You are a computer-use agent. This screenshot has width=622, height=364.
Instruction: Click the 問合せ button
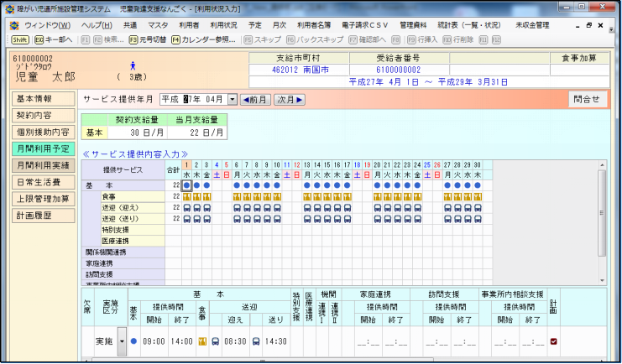tap(586, 98)
